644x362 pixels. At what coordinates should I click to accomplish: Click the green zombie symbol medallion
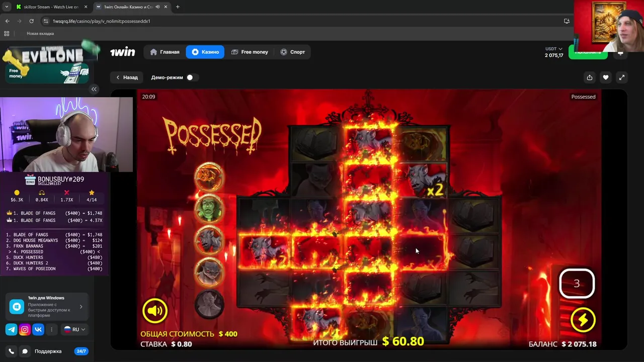click(209, 209)
